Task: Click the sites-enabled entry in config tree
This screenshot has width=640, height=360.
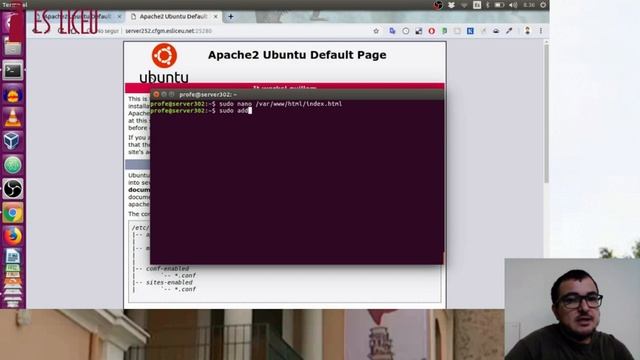Action: point(169,282)
